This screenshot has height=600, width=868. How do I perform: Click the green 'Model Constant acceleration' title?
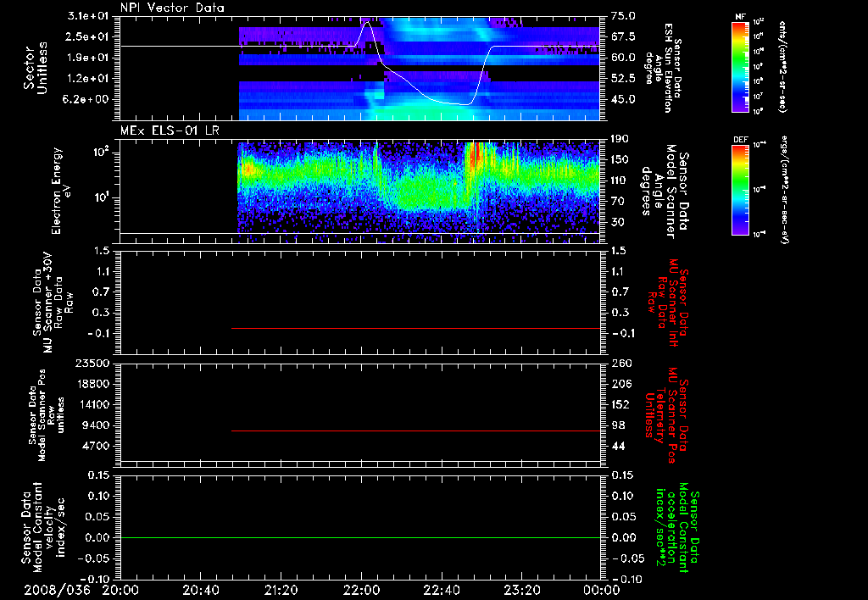(x=676, y=529)
